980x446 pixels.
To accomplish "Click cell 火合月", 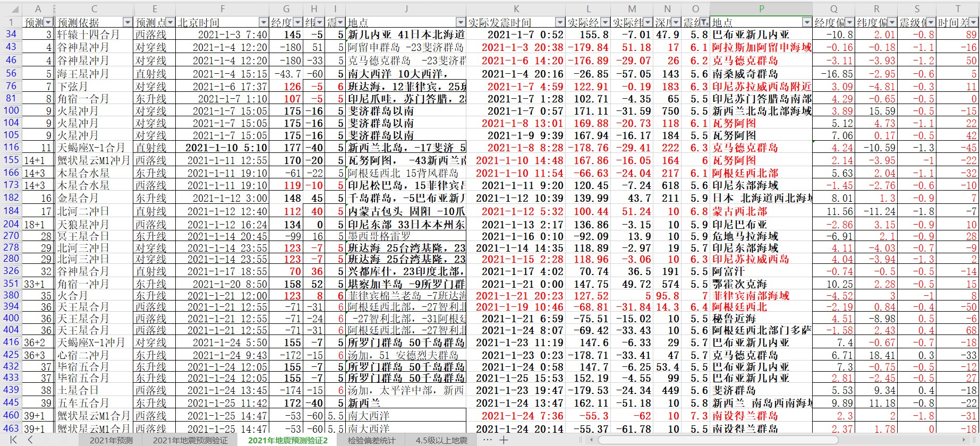I will pyautogui.click(x=94, y=296).
